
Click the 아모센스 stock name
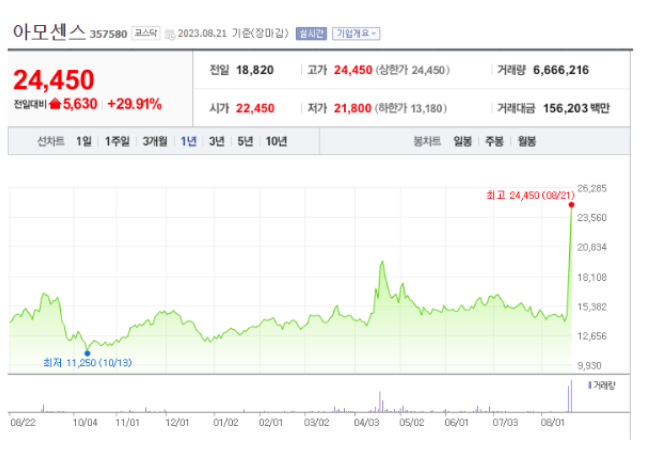pyautogui.click(x=49, y=32)
